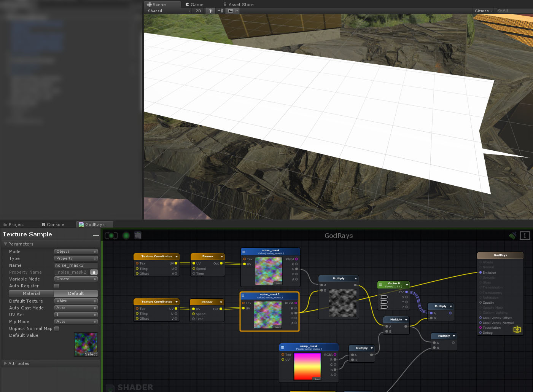Viewport: 533px width, 392px height.
Task: Click Emission input port on GodRays node
Action: [x=480, y=272]
